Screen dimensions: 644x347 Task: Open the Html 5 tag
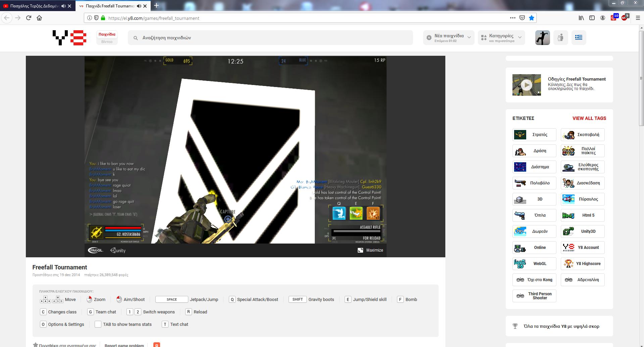point(583,215)
